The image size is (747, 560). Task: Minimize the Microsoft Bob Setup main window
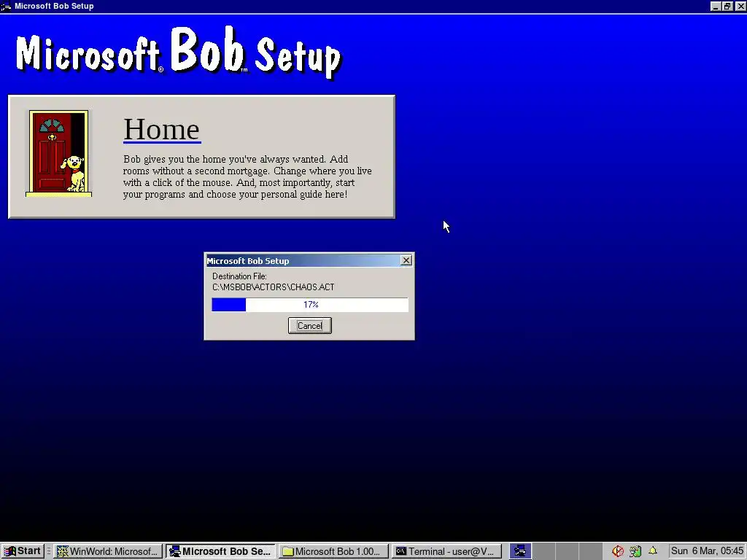tap(716, 6)
